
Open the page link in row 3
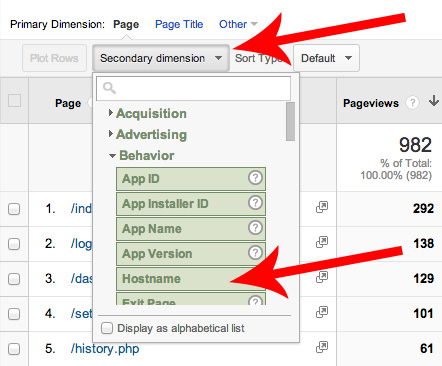(81, 279)
